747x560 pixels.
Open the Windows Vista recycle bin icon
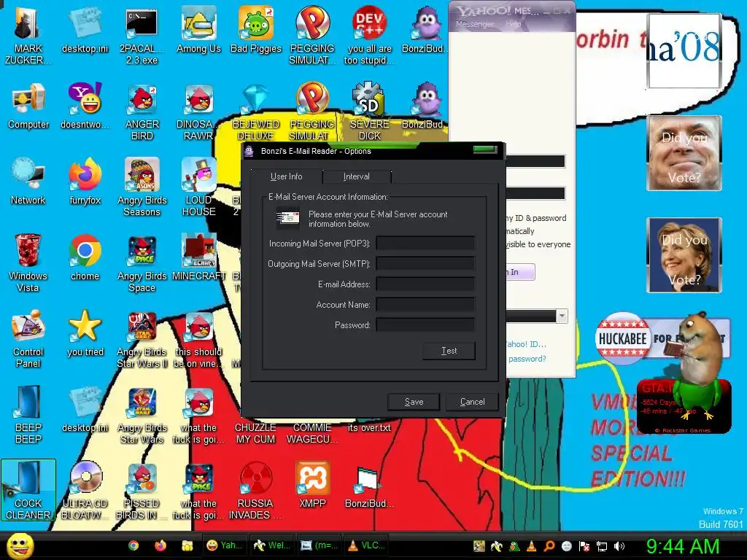28,262
